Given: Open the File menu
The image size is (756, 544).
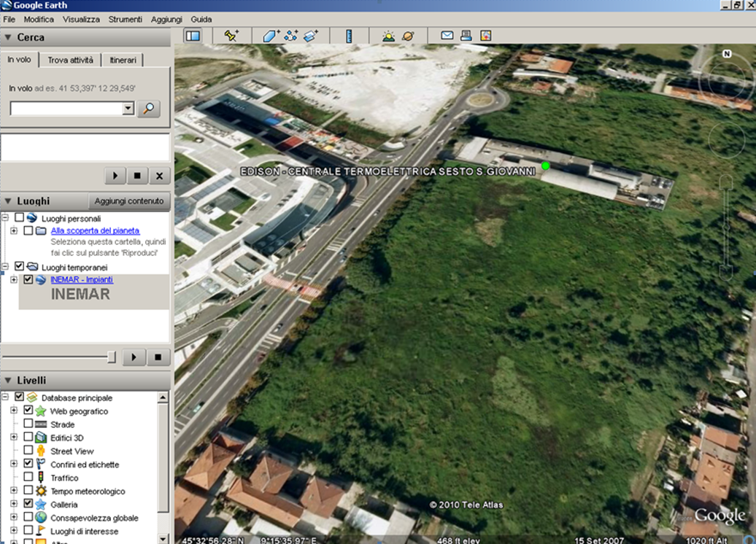Looking at the screenshot, I should [9, 19].
